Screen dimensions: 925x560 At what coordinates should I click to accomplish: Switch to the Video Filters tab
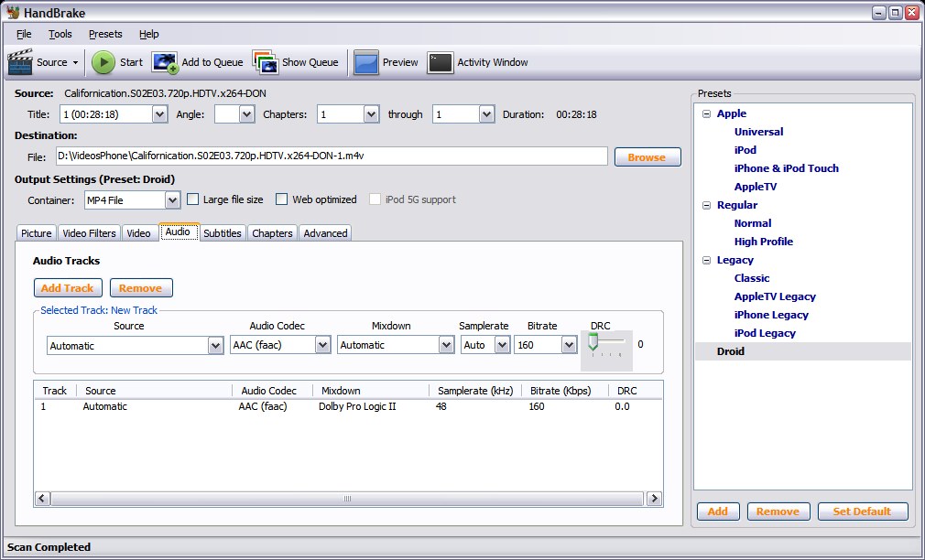[x=89, y=233]
